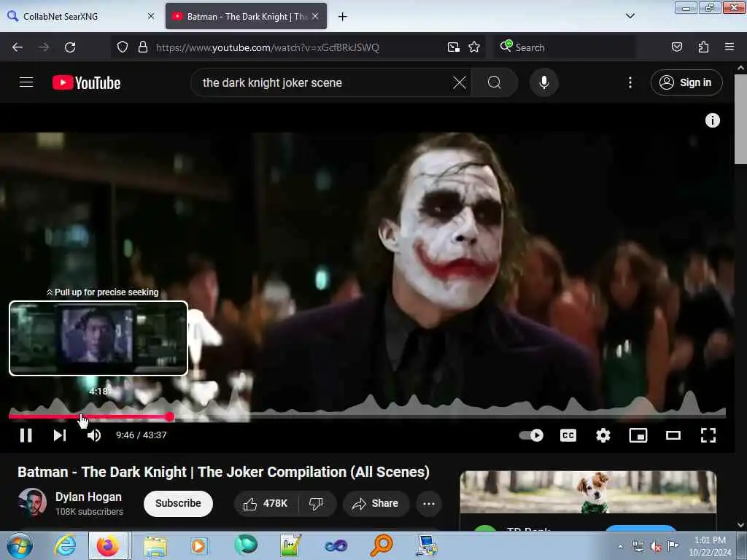Toggle the autoplay switch

pyautogui.click(x=531, y=435)
